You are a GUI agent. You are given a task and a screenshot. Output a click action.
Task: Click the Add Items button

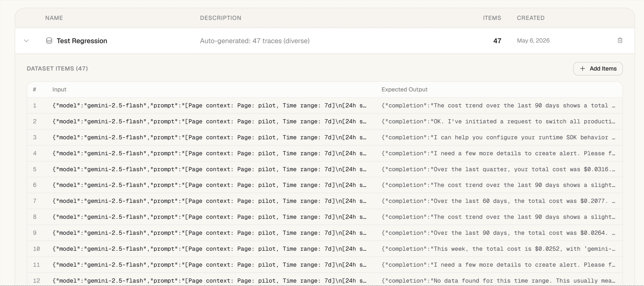tap(598, 69)
